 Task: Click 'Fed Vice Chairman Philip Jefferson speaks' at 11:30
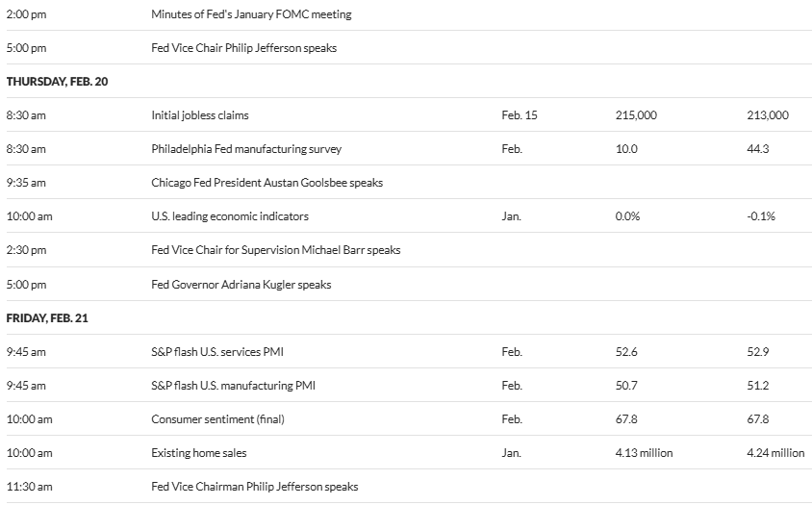255,487
